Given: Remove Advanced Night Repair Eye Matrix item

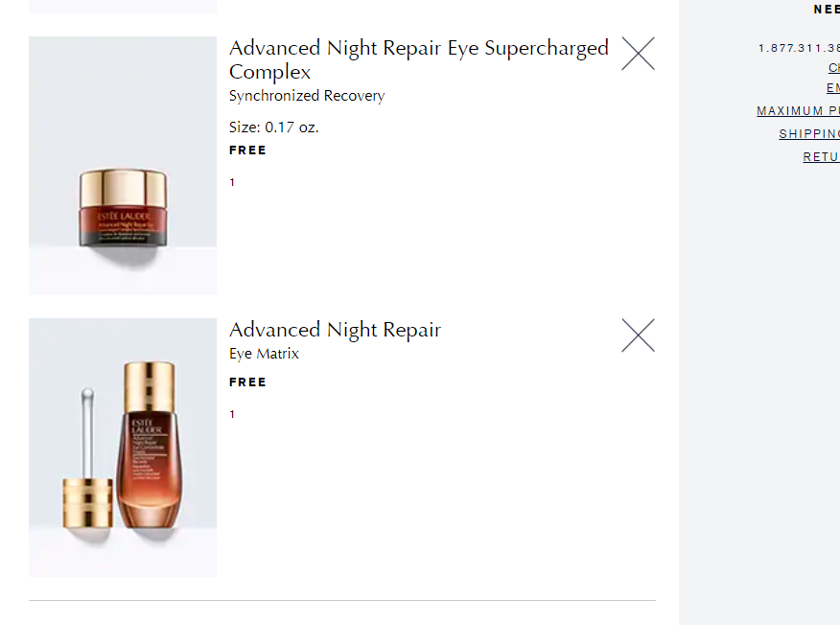Looking at the screenshot, I should click(x=638, y=336).
